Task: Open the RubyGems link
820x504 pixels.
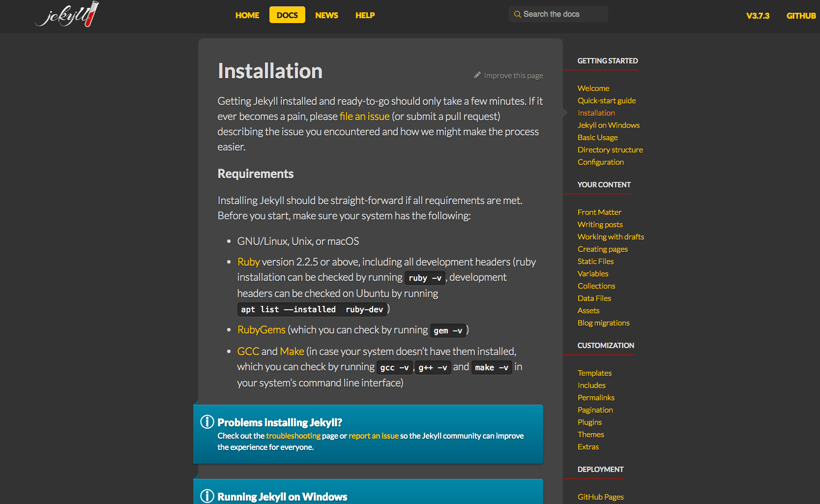Action: [261, 330]
